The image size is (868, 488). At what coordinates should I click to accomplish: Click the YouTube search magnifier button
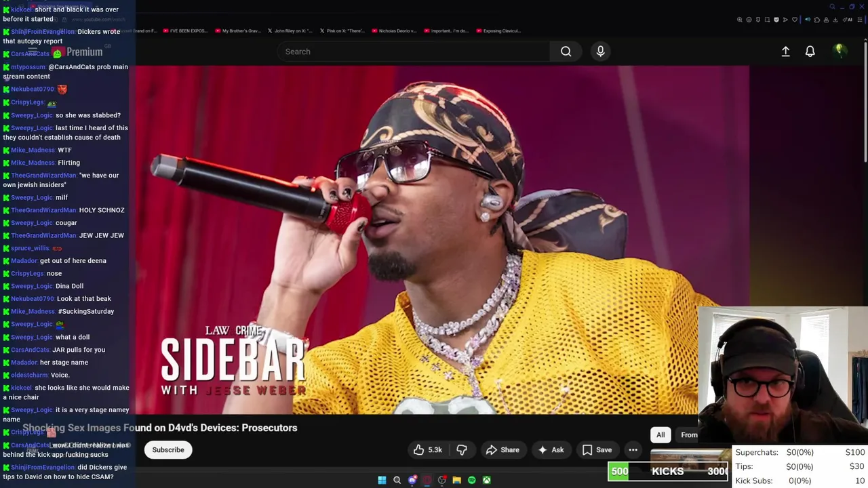click(x=566, y=52)
